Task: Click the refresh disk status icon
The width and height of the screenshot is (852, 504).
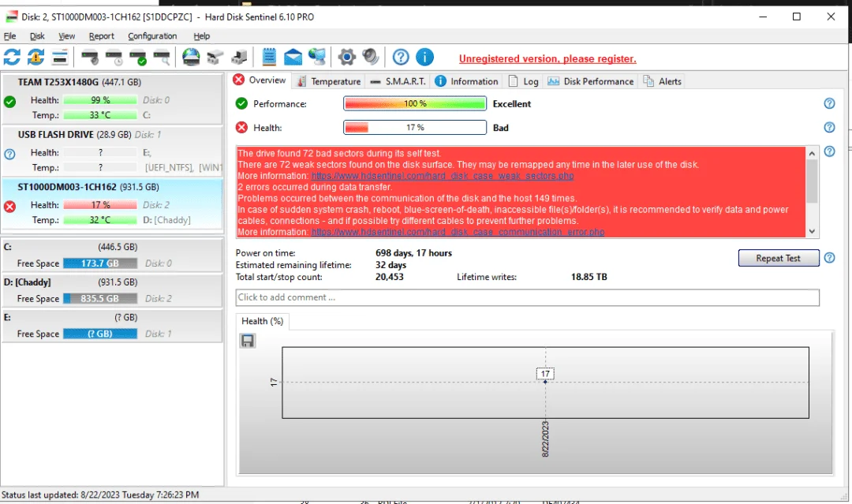Action: coord(12,57)
